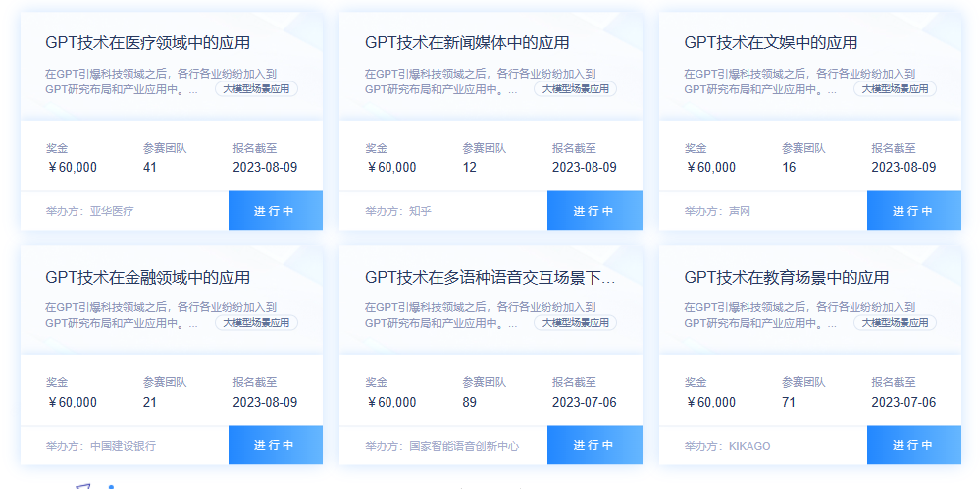Click 进行中 button on the 知乎 card
Screen dimensions: 980x489
[594, 211]
